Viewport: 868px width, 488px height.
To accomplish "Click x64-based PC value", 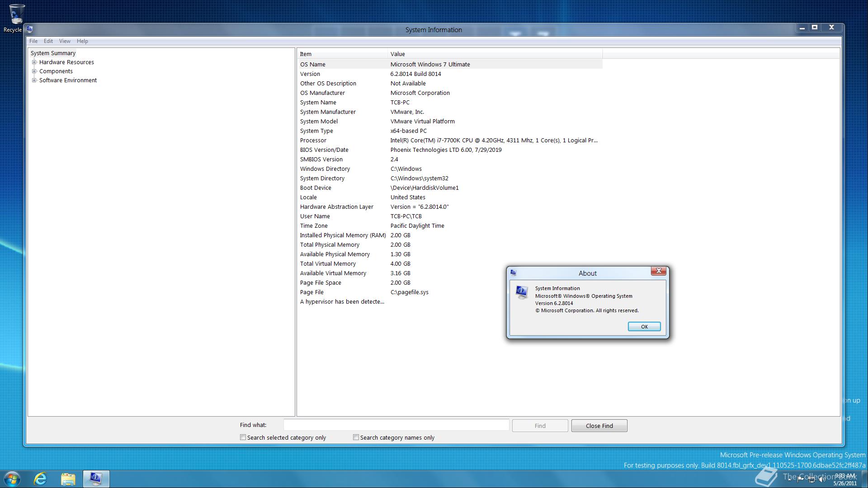I will pos(409,131).
